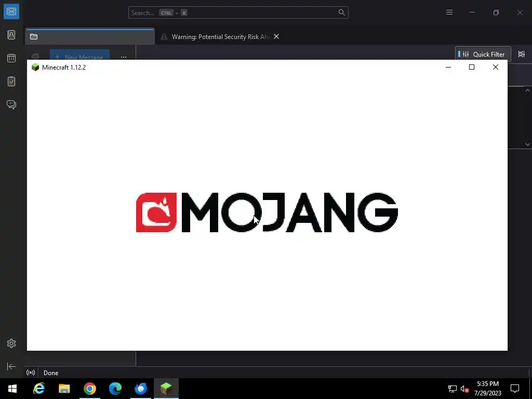Restore down the Thunderbird window
This screenshot has height=399, width=532.
(x=496, y=12)
